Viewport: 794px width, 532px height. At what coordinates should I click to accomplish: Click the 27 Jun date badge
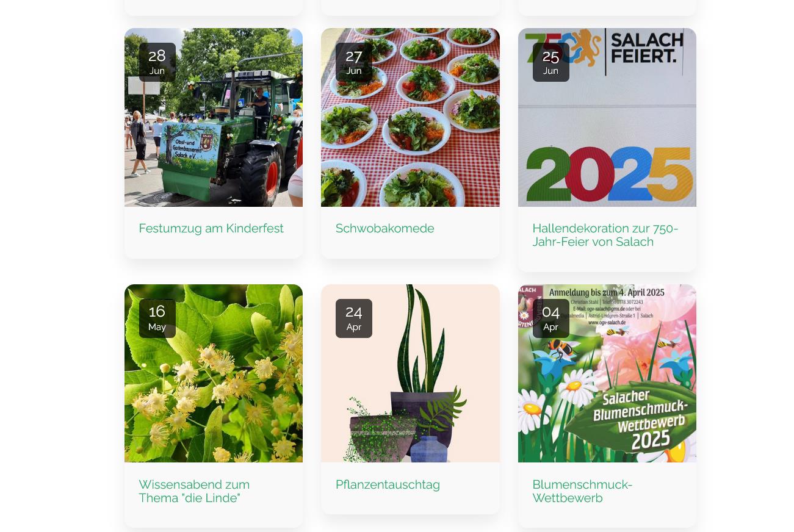354,62
